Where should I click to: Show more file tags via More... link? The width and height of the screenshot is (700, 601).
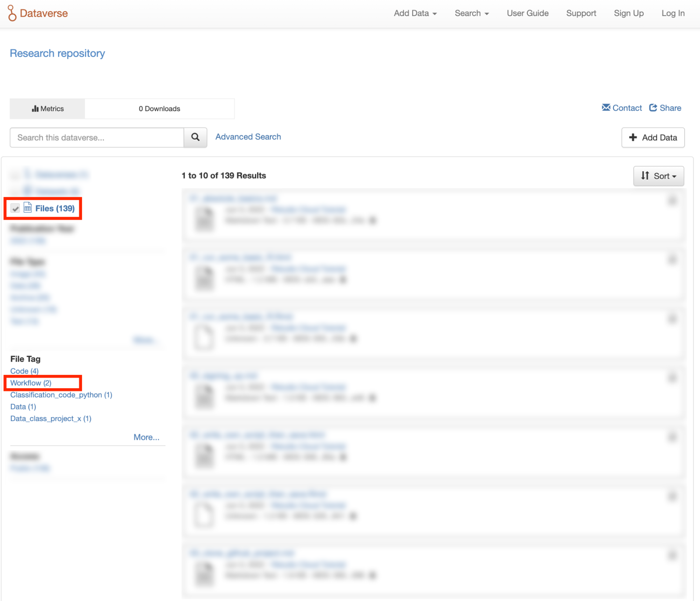tap(146, 437)
